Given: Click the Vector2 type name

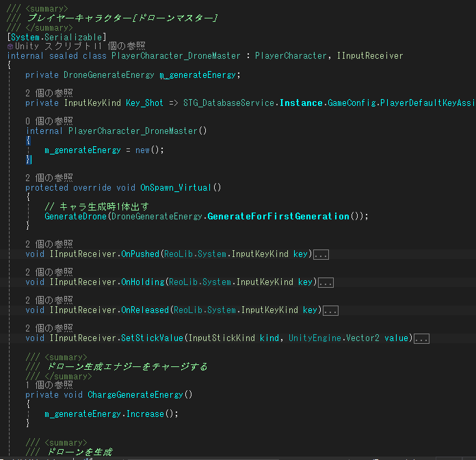Looking at the screenshot, I should point(362,338).
